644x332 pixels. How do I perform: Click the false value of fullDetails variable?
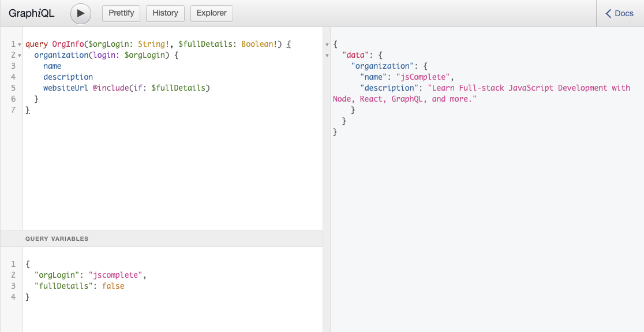(113, 286)
